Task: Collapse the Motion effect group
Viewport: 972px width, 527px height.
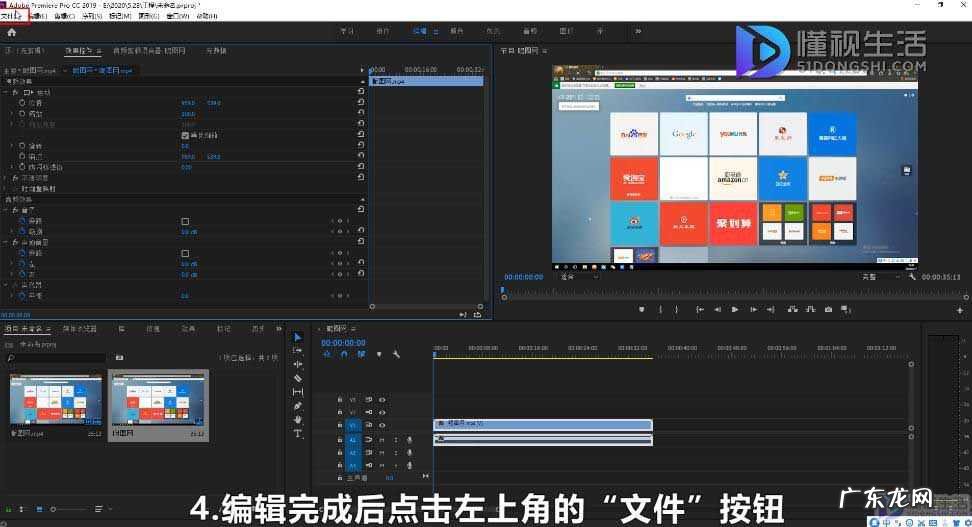Action: click(7, 92)
